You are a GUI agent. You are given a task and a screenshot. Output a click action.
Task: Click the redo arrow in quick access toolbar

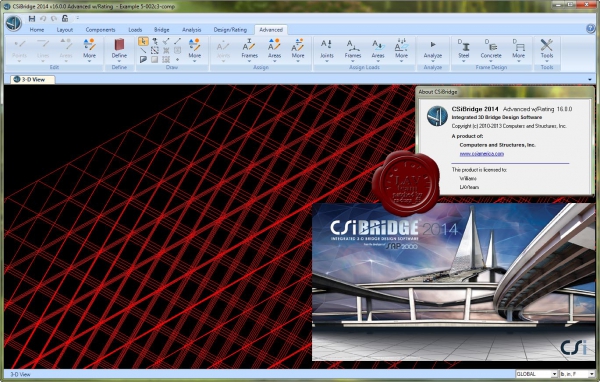click(54, 18)
